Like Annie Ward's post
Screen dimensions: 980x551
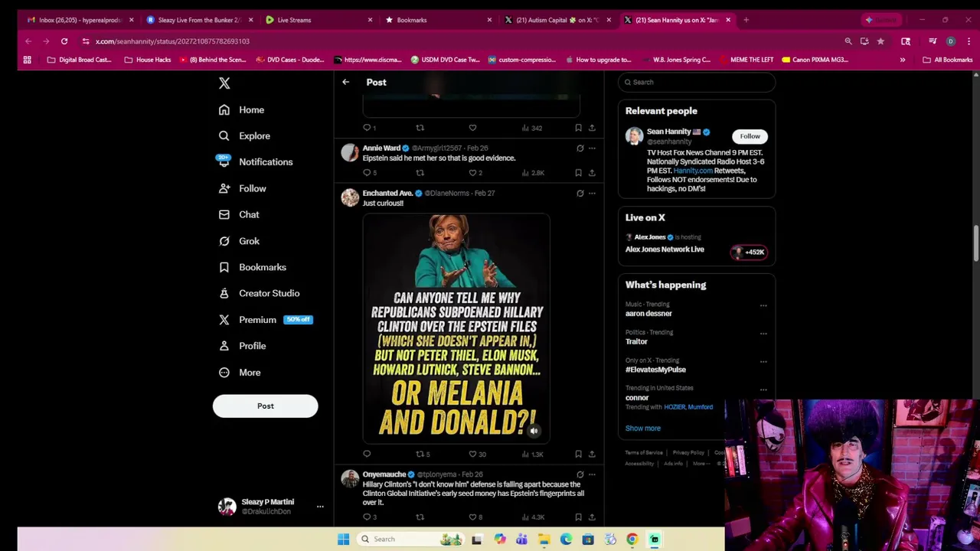tap(472, 173)
